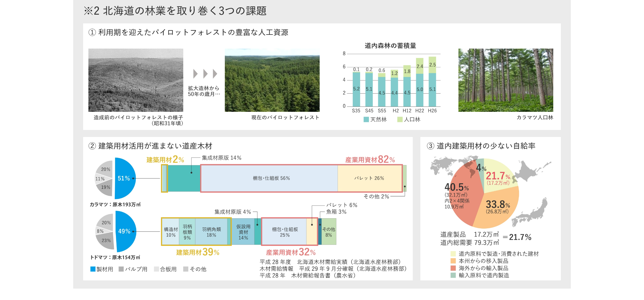Viewport: 644px width, 300px height.
Task: Click the 産業用資材 32% label
Action: pos(291,252)
